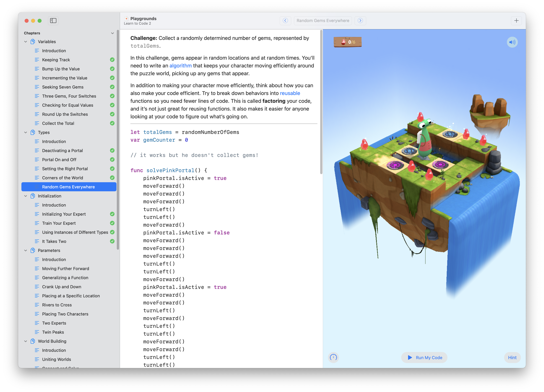Open Placing Two Characters page
The image size is (544, 392).
point(69,314)
